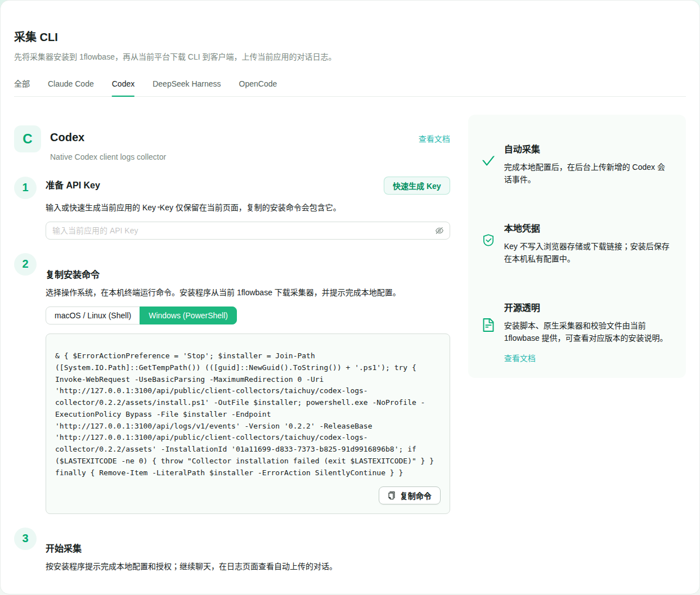Click the shield icon beside 本地凭据
700x595 pixels.
point(488,240)
